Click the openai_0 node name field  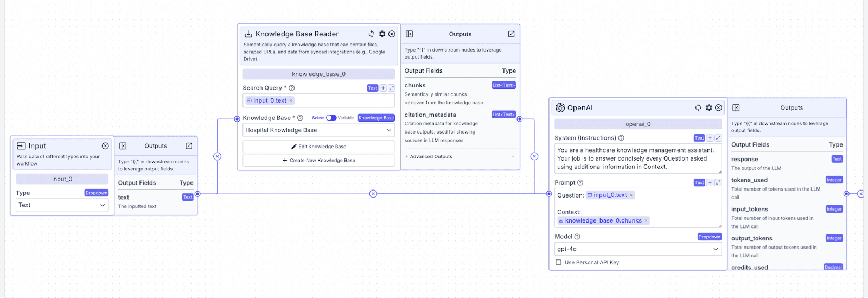[x=638, y=124]
